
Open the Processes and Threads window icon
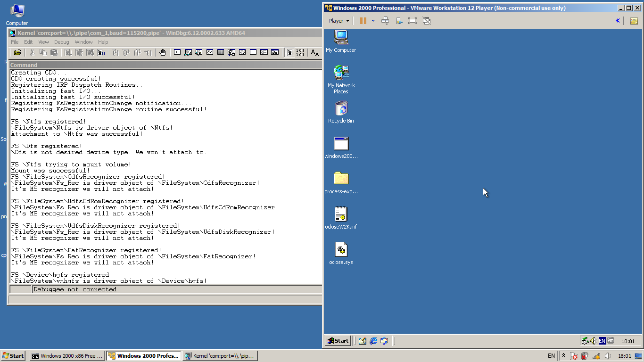pos(264,52)
